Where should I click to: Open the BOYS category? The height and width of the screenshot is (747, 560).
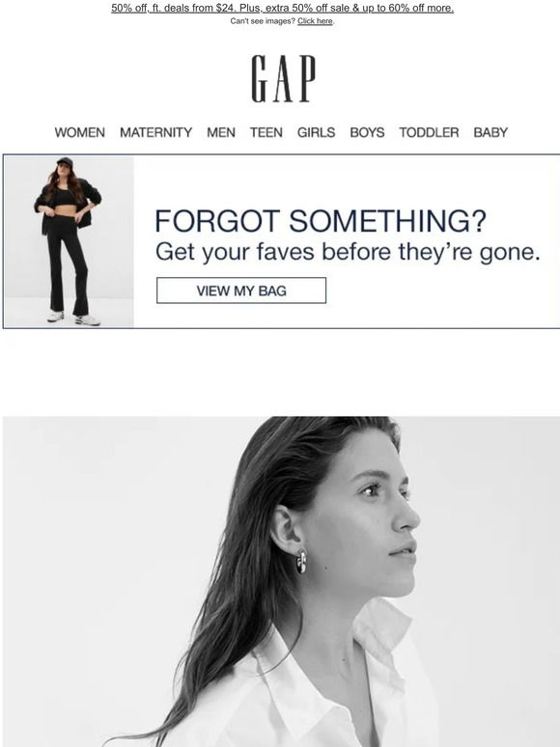click(367, 132)
